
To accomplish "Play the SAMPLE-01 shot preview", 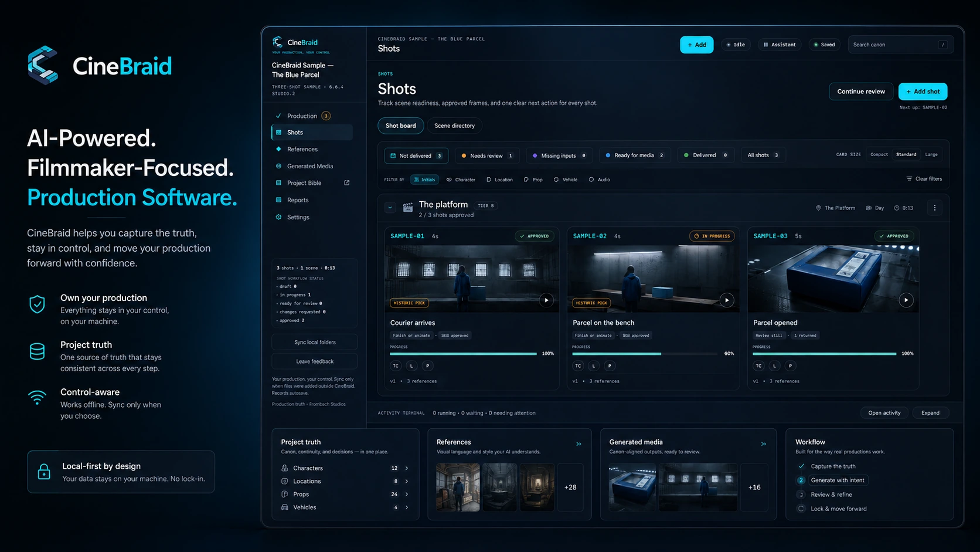I will click(546, 300).
